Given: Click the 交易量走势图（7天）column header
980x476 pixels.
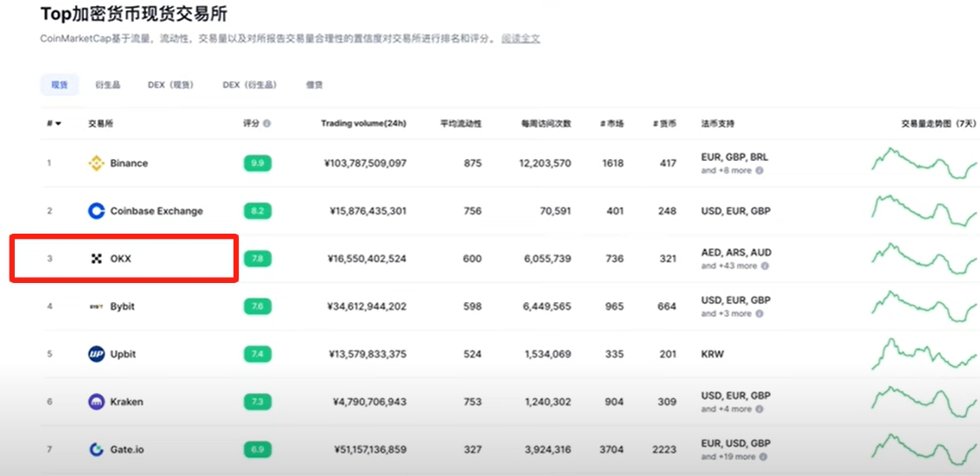Looking at the screenshot, I should coord(938,124).
